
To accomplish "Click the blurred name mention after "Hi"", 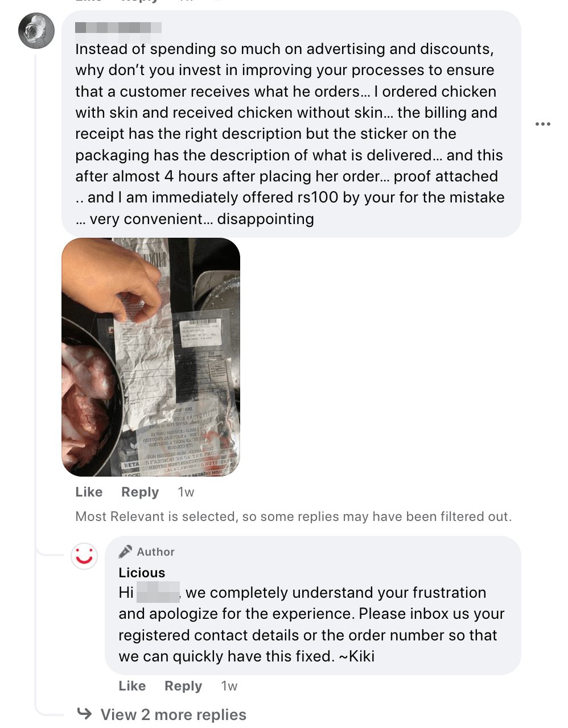I will coord(158,593).
